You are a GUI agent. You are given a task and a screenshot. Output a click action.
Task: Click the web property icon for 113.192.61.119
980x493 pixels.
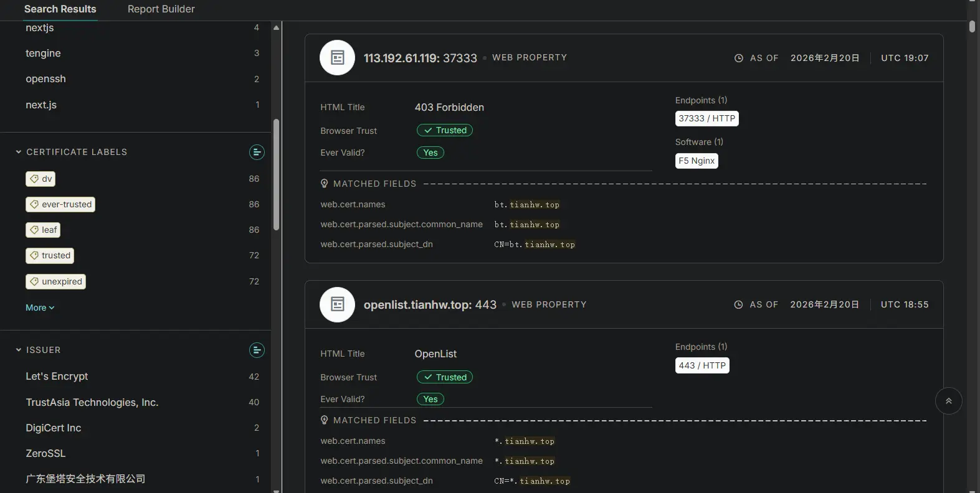tap(337, 58)
